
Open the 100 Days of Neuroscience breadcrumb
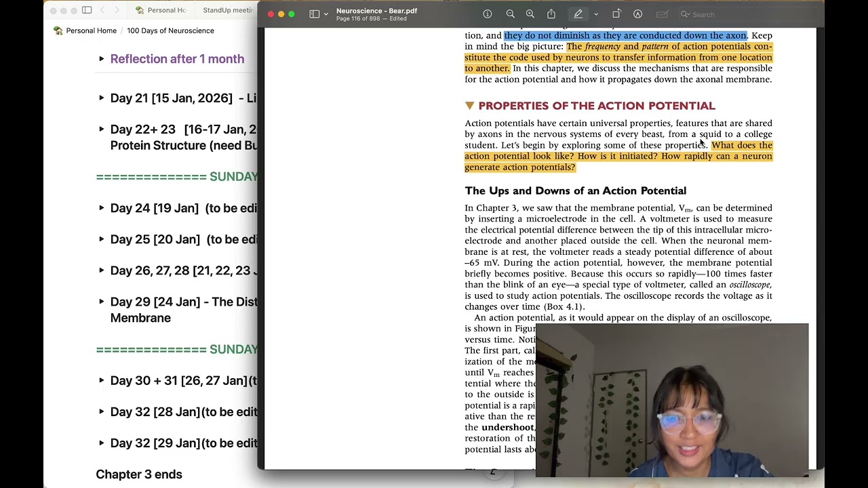tap(170, 30)
